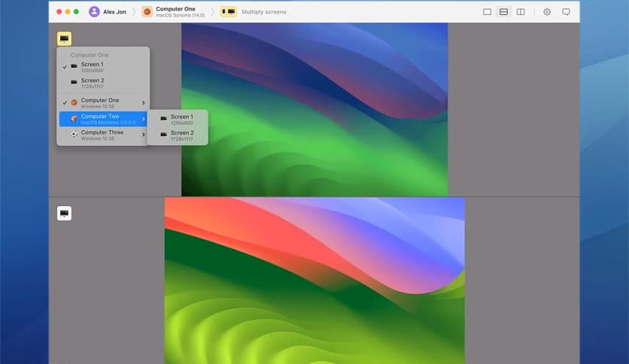Click the yellow monitor selector in top pane
This screenshot has height=364, width=629.
click(x=64, y=38)
